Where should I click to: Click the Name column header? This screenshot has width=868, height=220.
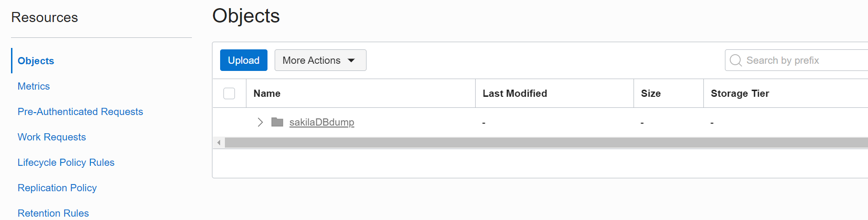[x=267, y=93]
